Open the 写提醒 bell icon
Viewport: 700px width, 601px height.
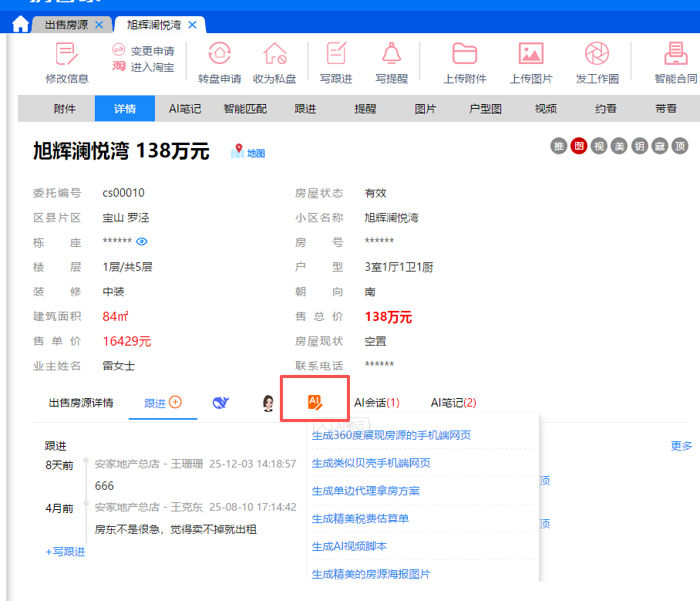(x=391, y=54)
